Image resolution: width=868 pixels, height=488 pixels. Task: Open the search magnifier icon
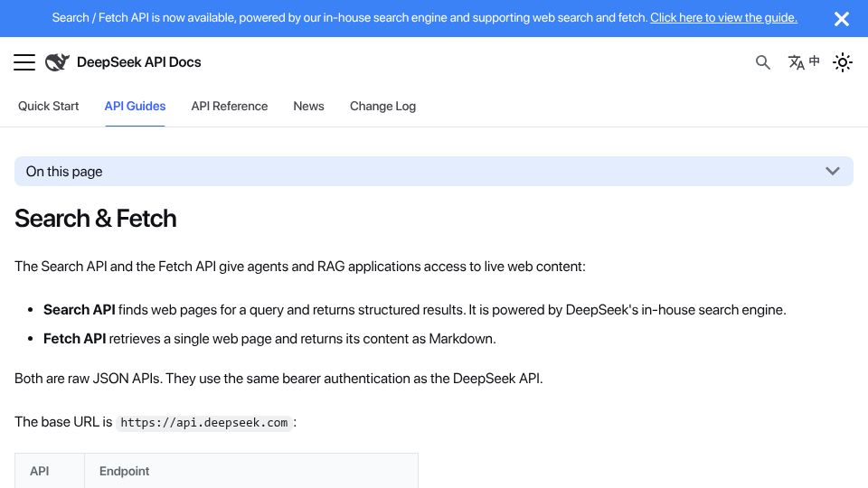(x=763, y=62)
